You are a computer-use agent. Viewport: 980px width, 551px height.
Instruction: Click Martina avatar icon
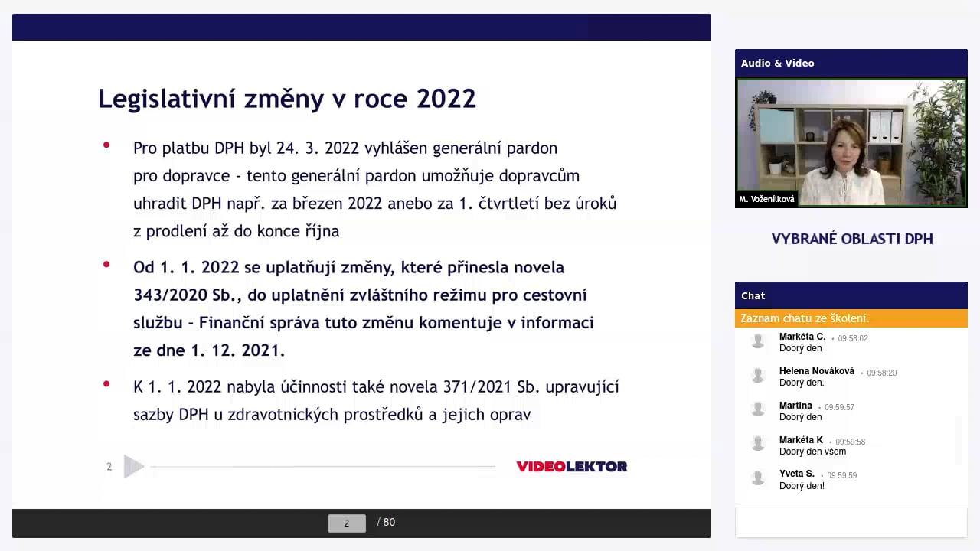click(x=758, y=410)
